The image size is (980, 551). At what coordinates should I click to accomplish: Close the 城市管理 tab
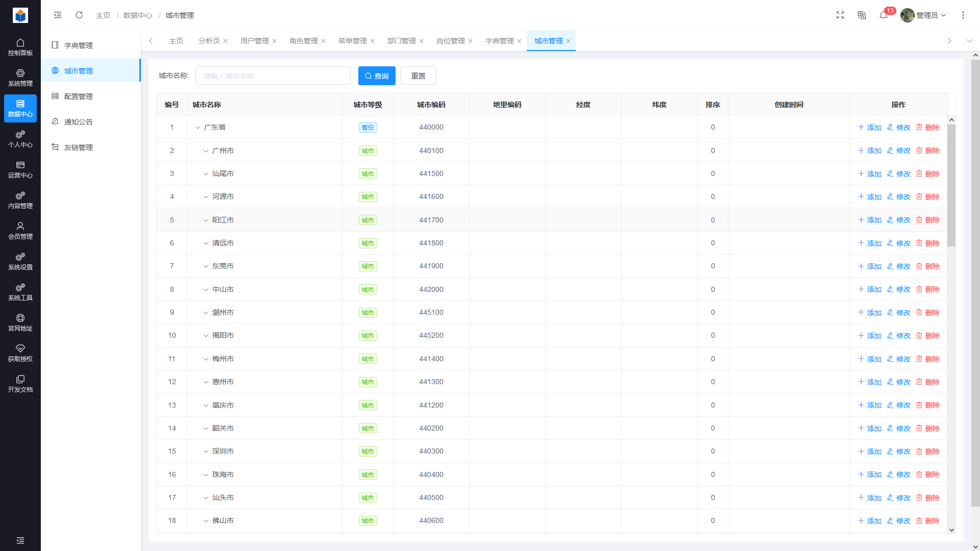coord(569,41)
